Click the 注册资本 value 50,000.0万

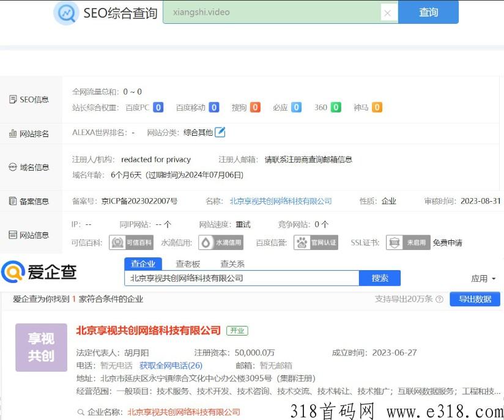pos(254,353)
